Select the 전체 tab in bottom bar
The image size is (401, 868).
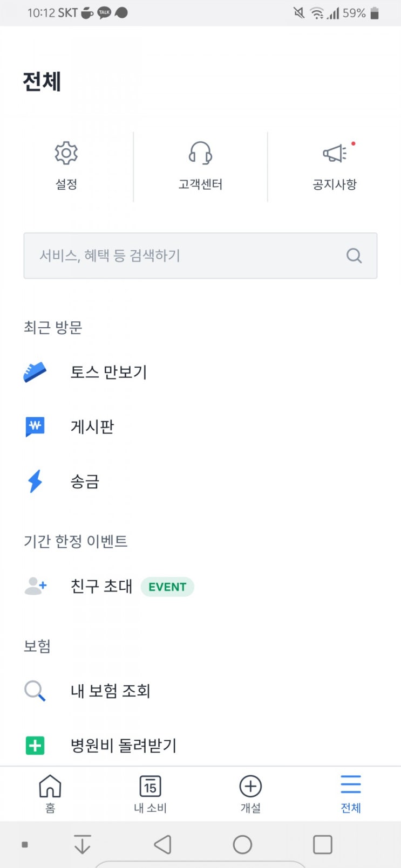click(x=351, y=794)
